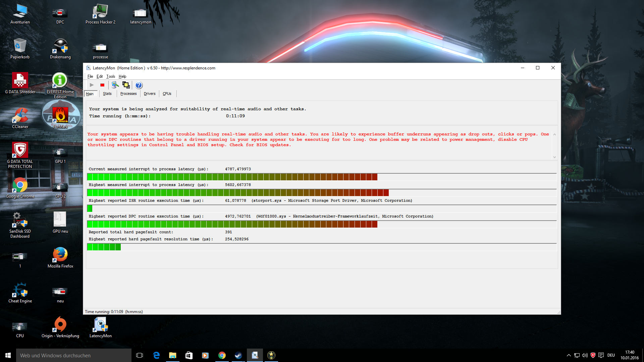The image size is (644, 362).
Task: Click the Steam icon in taskbar
Action: (238, 355)
